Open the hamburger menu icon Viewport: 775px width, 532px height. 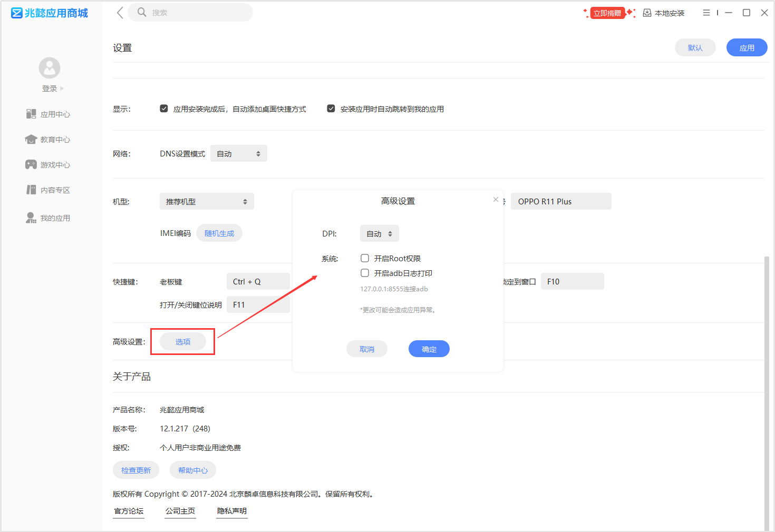pyautogui.click(x=706, y=13)
